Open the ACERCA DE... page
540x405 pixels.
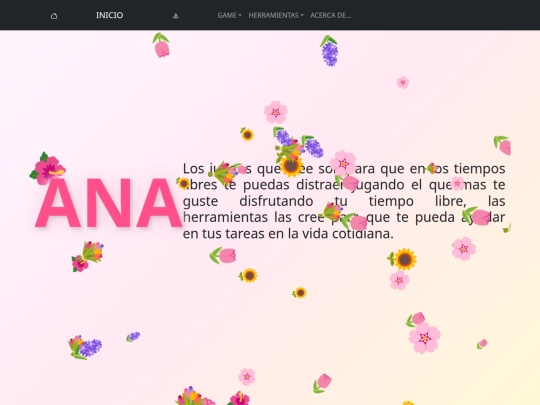(331, 15)
